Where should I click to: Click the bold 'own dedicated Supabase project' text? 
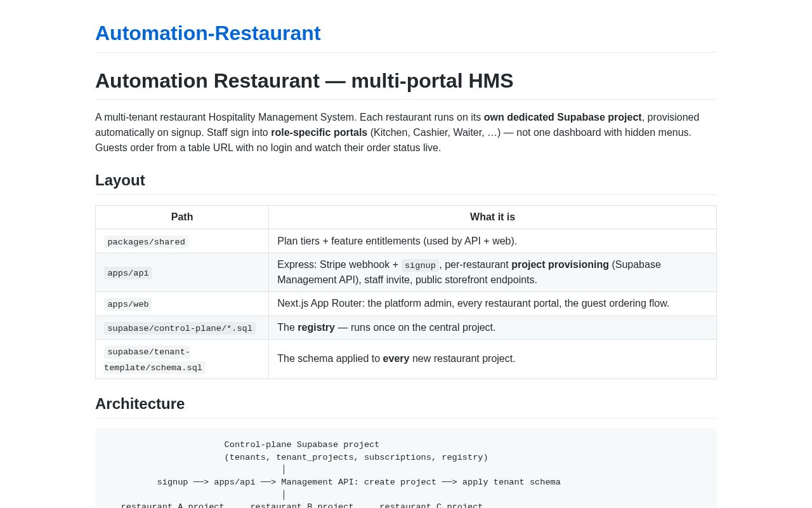coord(563,117)
